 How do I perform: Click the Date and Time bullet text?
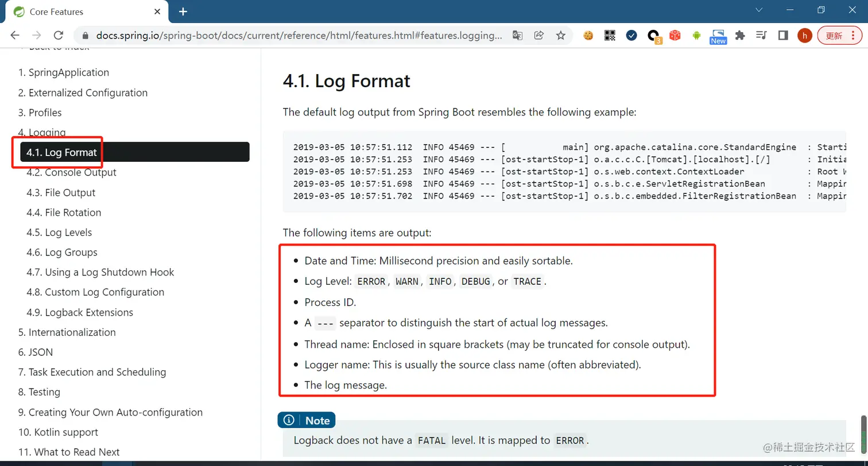(x=439, y=261)
